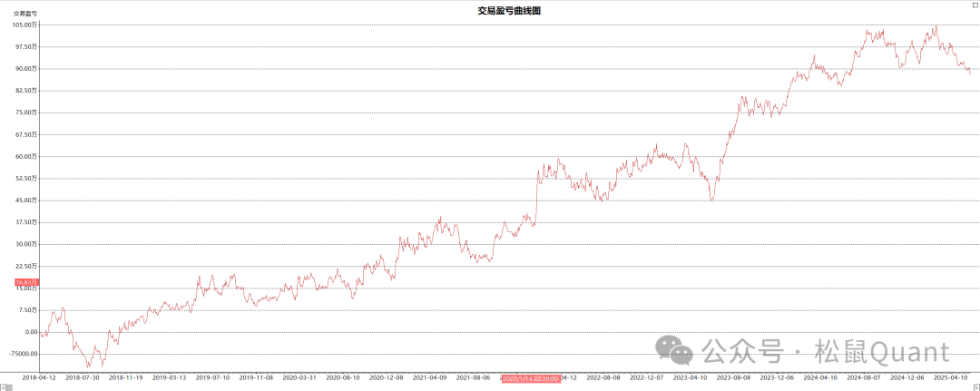Screen dimensions: 980x391
Task: Select the 2025-04-10 date on the x-axis
Action: pyautogui.click(x=954, y=377)
